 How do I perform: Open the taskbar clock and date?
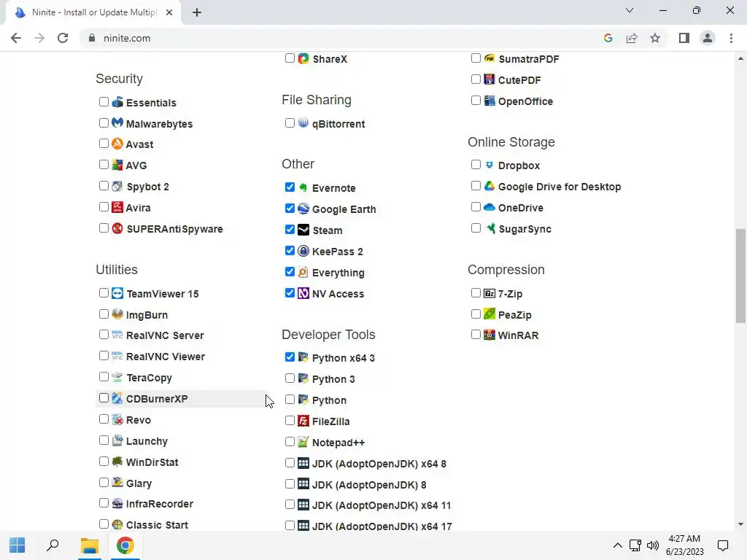tap(684, 545)
